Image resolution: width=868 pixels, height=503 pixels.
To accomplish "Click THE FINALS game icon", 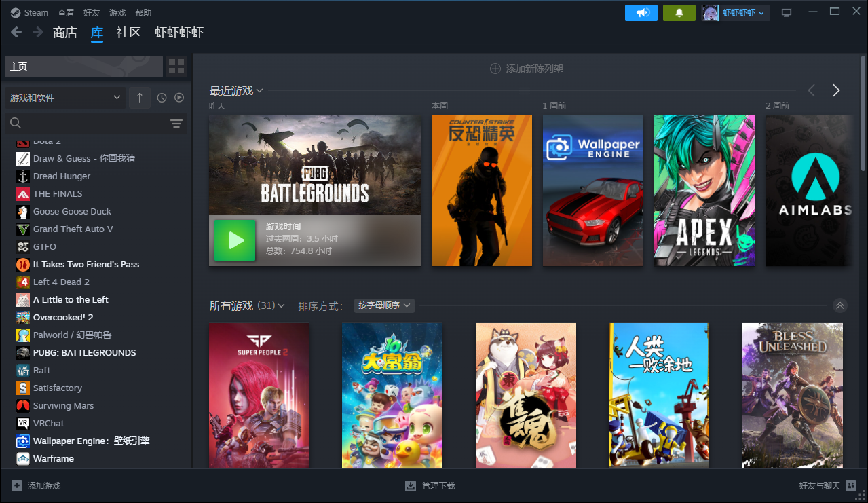I will (x=23, y=193).
